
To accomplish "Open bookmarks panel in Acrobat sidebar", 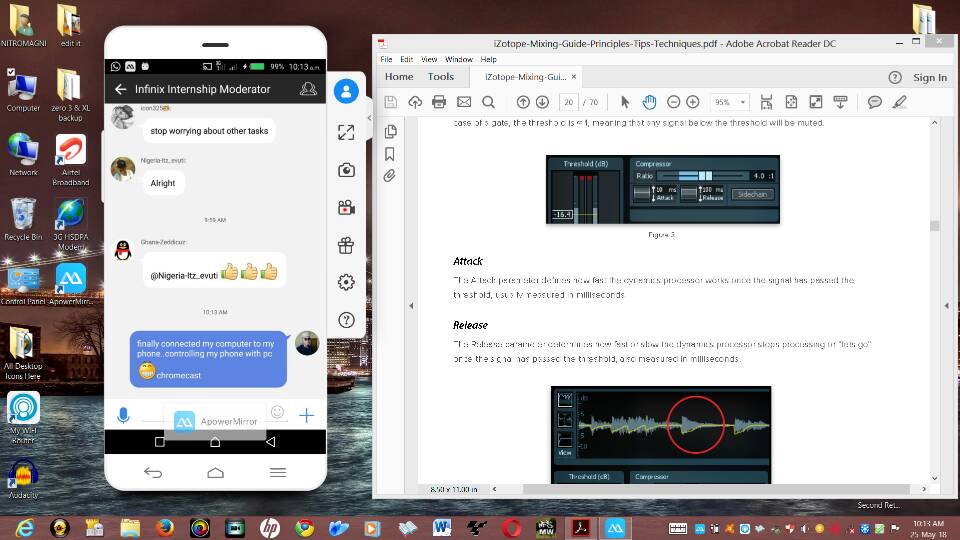I will [x=390, y=154].
